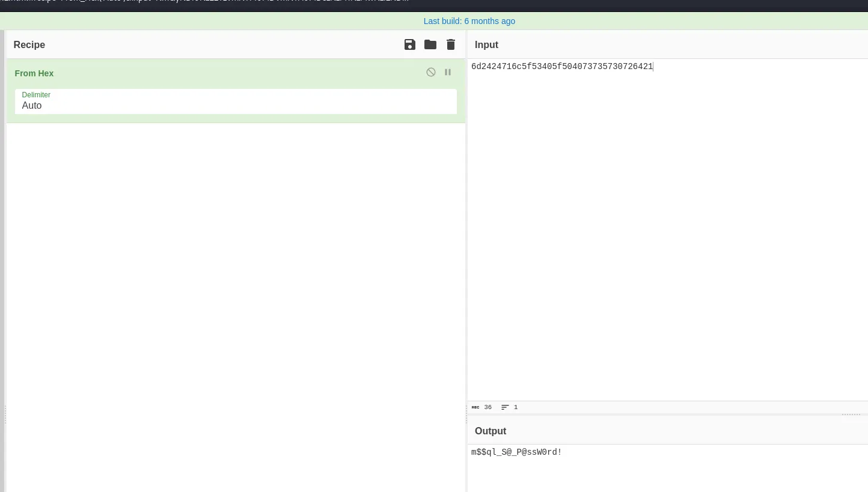Open the Delimiter dropdown set to Auto
The image size is (868, 492).
pos(236,102)
